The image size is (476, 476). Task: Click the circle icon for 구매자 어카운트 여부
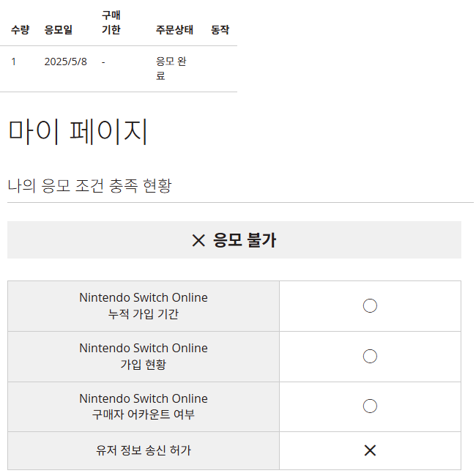370,406
